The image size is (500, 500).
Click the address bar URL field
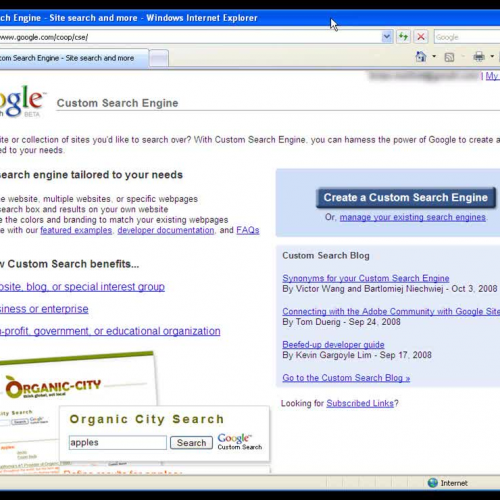[x=190, y=37]
